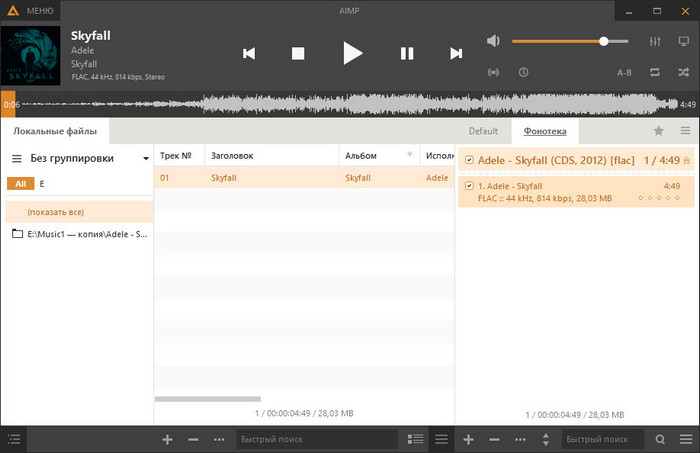Skip to the previous track
The image size is (700, 453).
tap(249, 53)
